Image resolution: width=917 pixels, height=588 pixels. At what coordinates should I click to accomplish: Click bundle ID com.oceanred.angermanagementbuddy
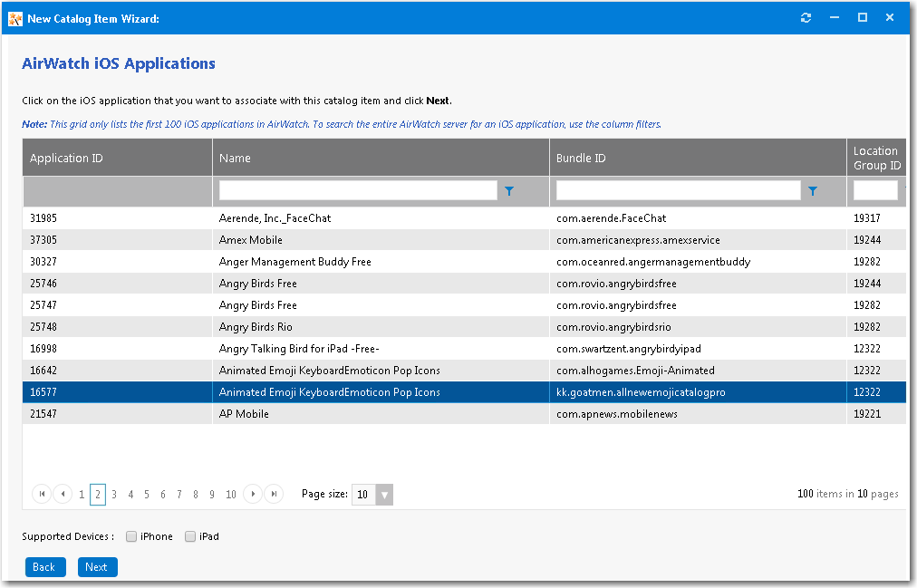[653, 261]
